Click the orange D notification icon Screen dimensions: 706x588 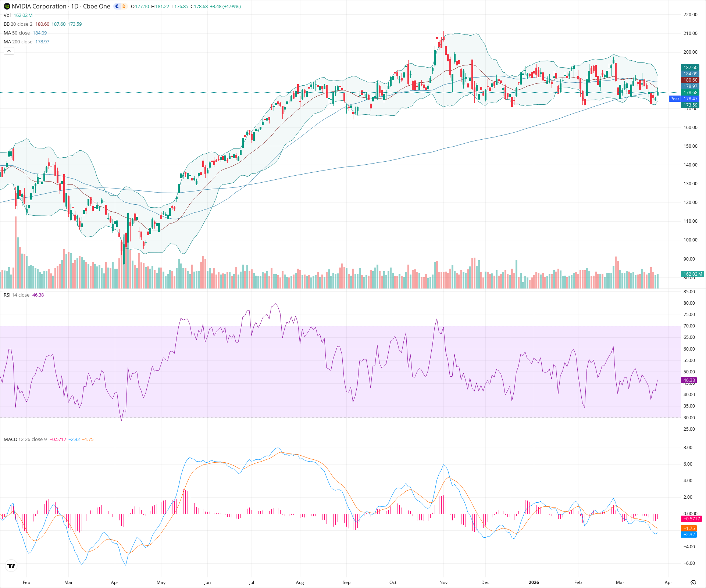coord(124,6)
